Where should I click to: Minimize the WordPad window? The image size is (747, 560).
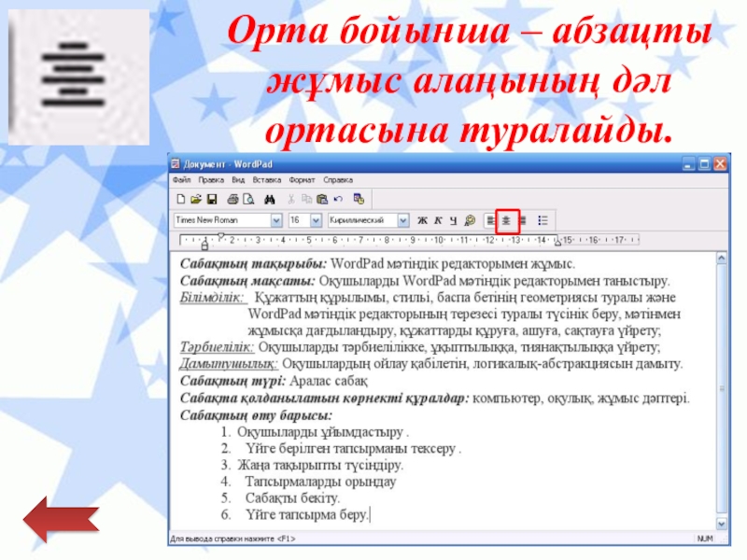click(688, 164)
